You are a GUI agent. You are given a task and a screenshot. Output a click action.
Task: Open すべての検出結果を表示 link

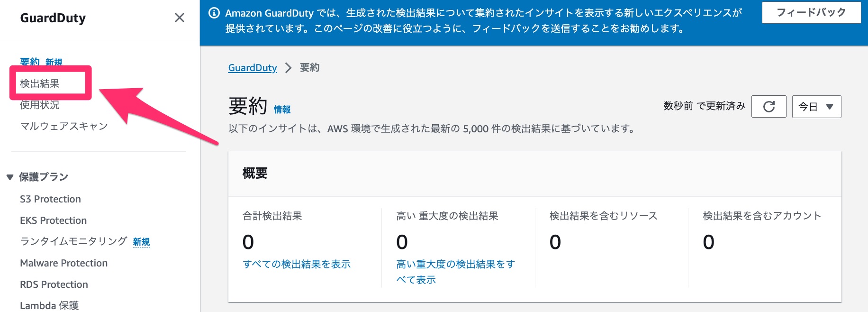(x=297, y=264)
